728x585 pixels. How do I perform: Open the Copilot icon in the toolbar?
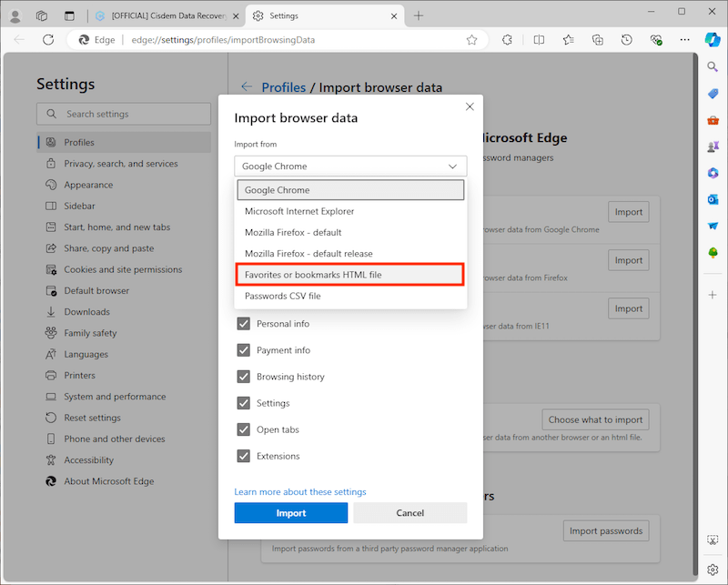pos(713,40)
